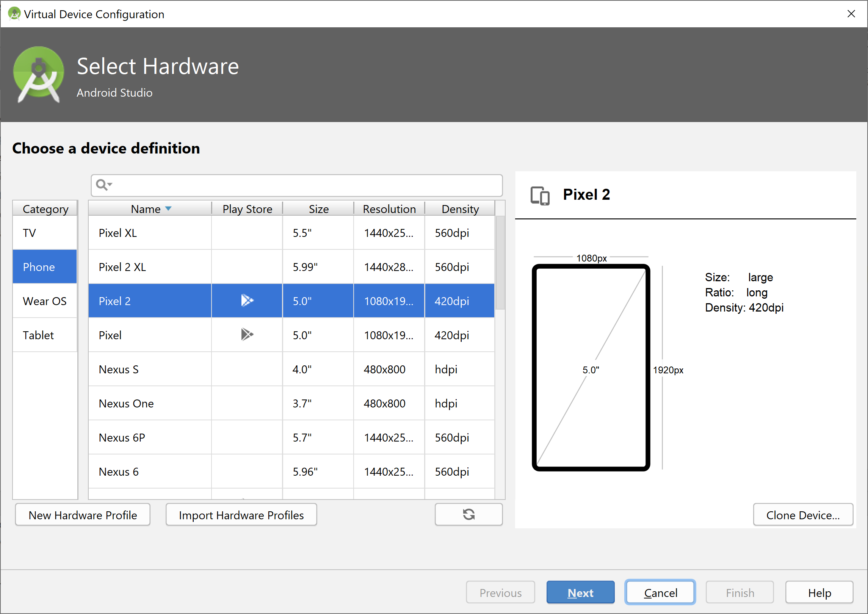This screenshot has width=868, height=614.
Task: Click the Cancel button
Action: [x=660, y=592]
